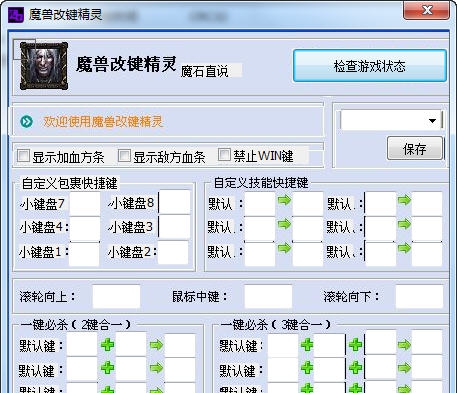
Task: Click the 小键盘8 hotkey field
Action: coord(174,202)
